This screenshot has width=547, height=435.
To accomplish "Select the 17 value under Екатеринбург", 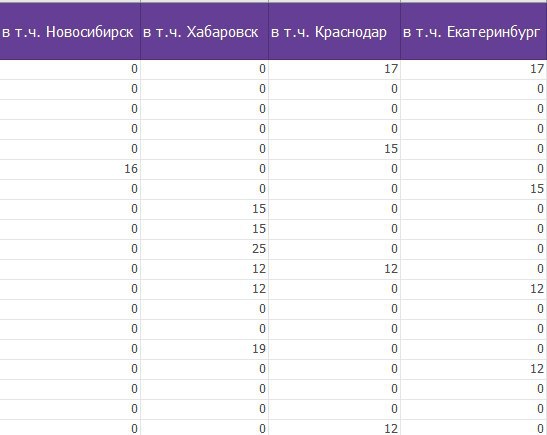I will 474,69.
